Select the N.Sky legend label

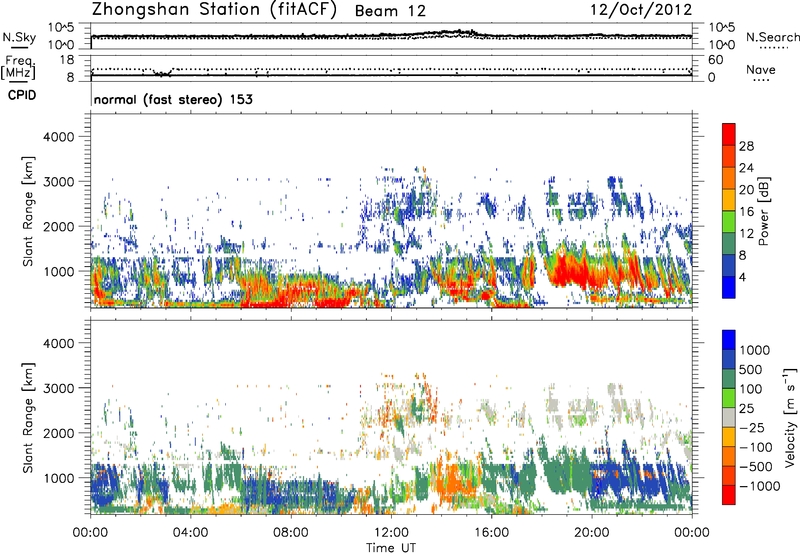tap(19, 37)
